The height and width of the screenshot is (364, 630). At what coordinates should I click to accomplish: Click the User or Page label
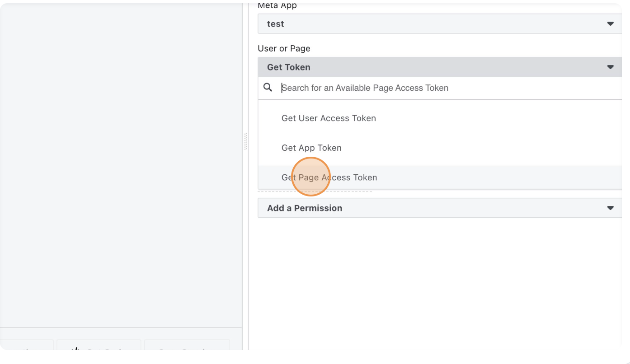[x=284, y=48]
